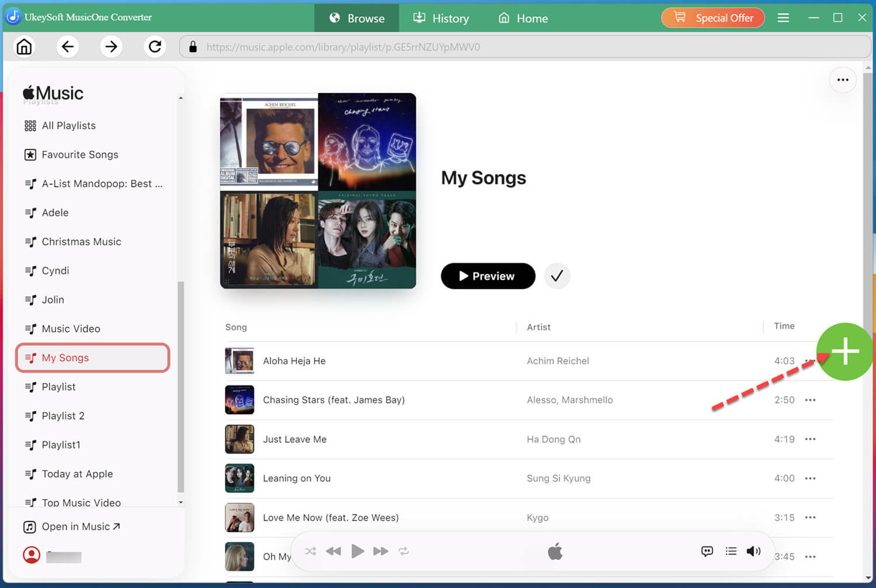The height and width of the screenshot is (588, 876).
Task: Click the Just Leave Me cover thumbnail
Action: tap(239, 439)
